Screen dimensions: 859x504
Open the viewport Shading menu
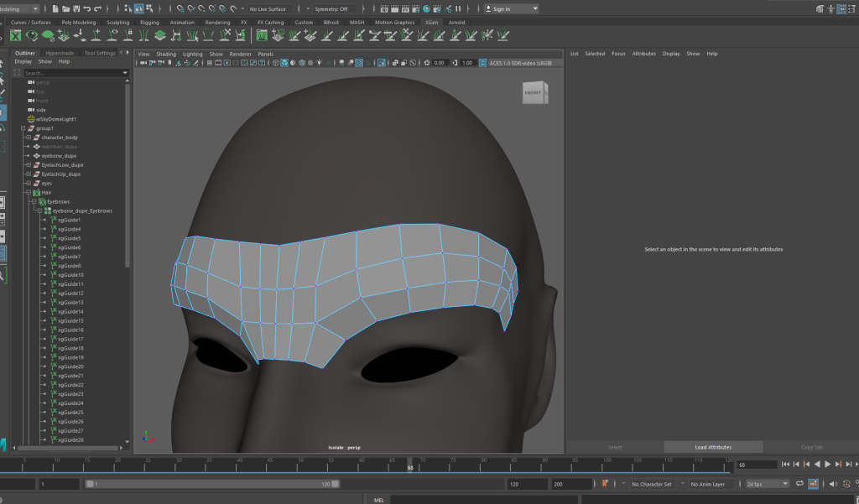pos(166,54)
